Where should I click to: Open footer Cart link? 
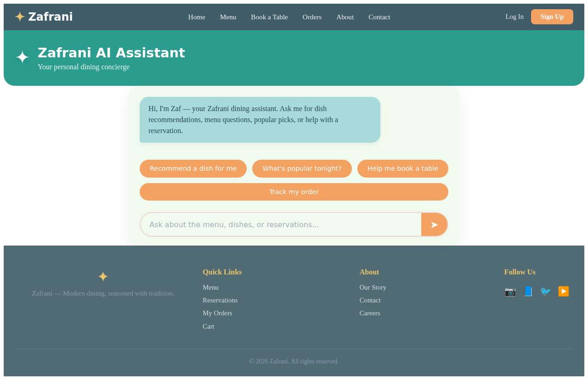click(x=209, y=326)
